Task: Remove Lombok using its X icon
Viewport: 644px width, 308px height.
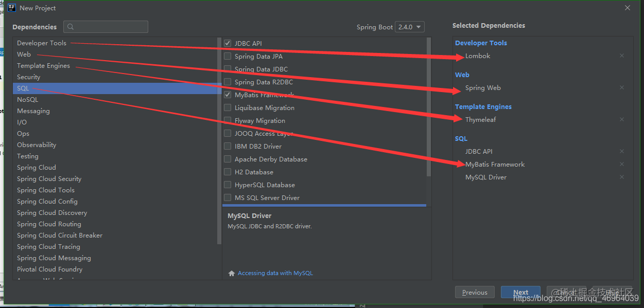Action: pos(621,56)
